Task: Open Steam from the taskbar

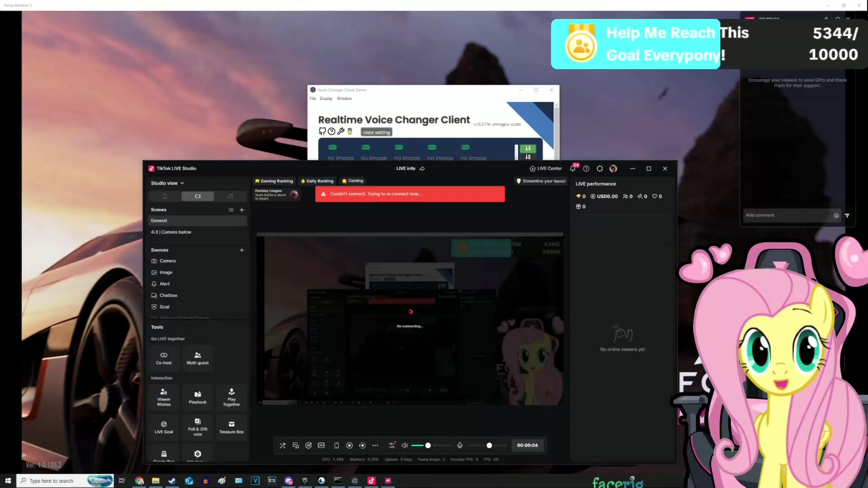Action: [172, 481]
